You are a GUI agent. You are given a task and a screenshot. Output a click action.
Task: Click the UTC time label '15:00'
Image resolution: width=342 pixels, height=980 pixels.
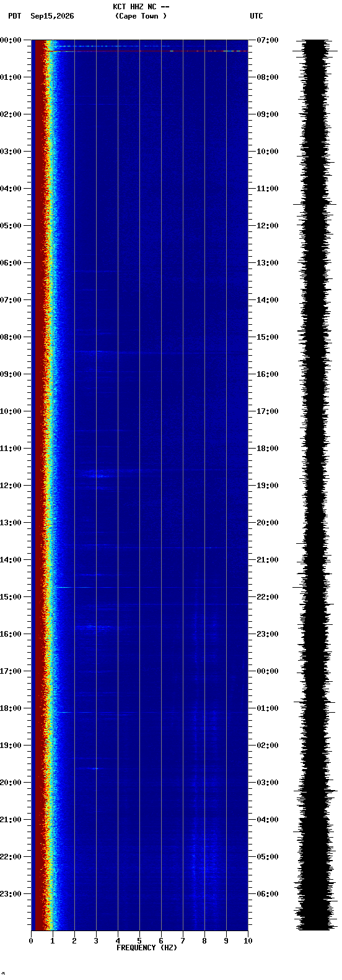coord(268,337)
